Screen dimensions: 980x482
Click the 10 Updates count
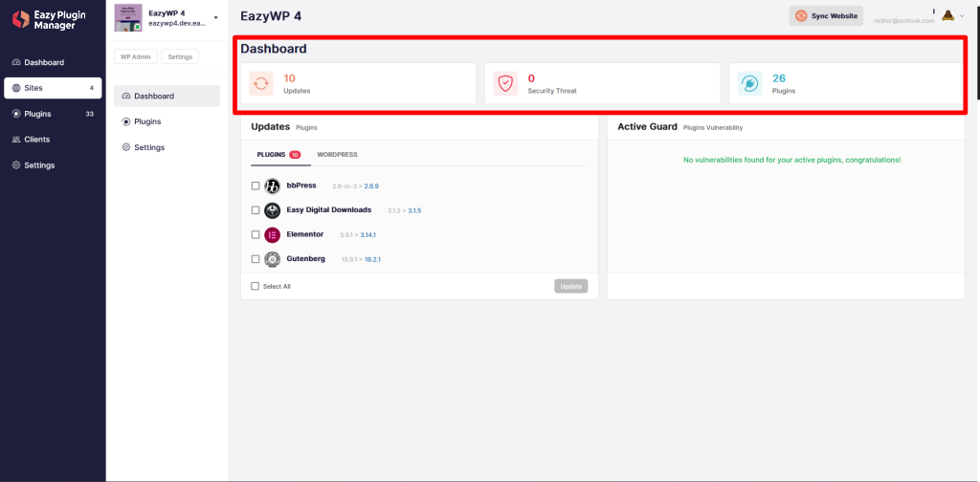pyautogui.click(x=289, y=78)
